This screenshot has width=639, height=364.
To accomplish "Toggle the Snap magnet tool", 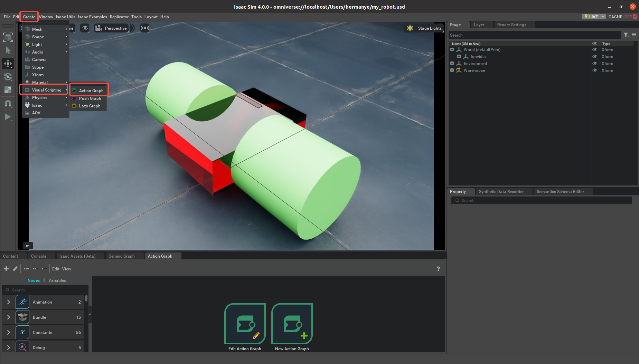I will pos(8,103).
